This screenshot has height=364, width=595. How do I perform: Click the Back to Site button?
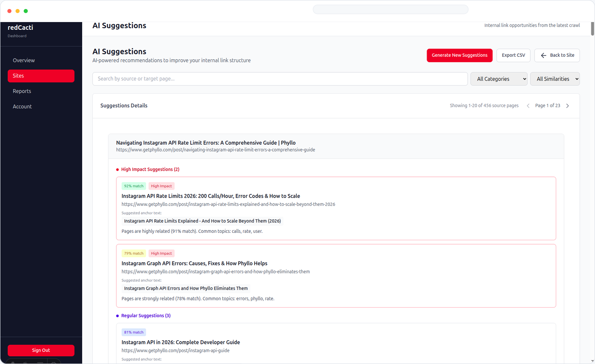[x=557, y=55]
